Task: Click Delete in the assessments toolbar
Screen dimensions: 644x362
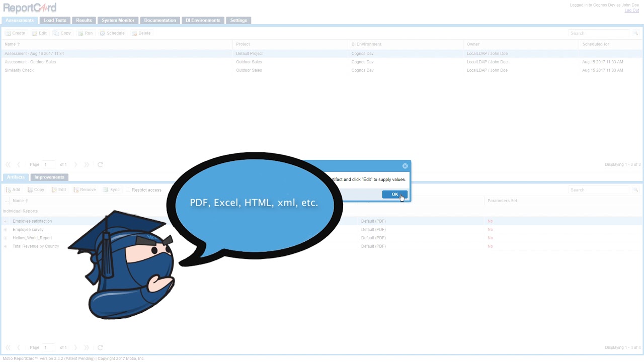Action: point(141,33)
